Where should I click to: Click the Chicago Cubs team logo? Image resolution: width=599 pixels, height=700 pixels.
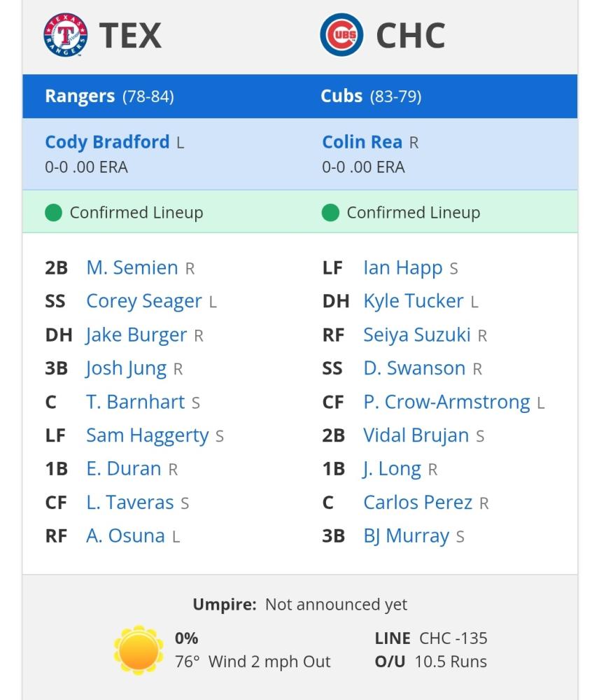click(342, 35)
